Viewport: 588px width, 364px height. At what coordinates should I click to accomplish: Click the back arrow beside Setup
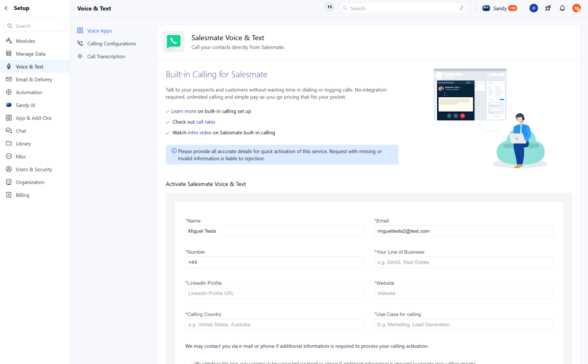tap(6, 8)
